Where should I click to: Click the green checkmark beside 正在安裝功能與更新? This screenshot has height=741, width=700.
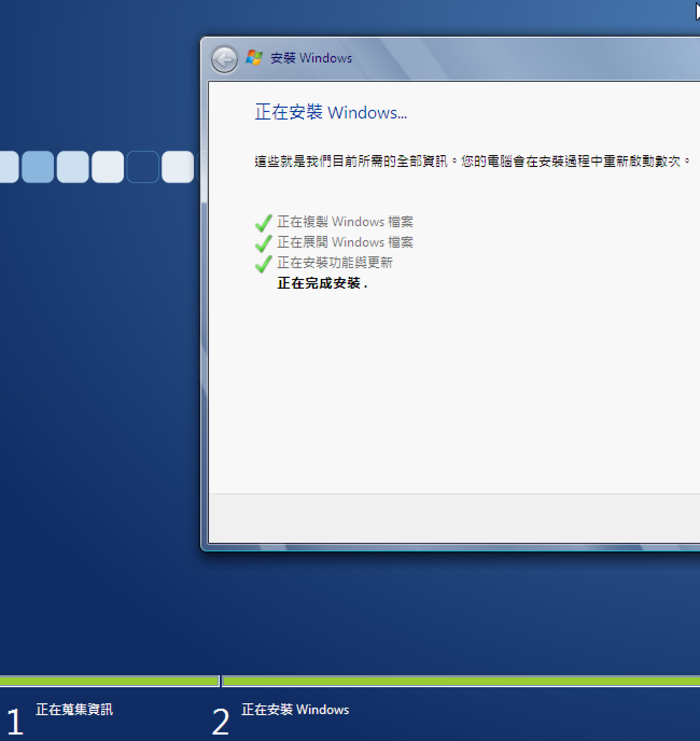tap(263, 263)
